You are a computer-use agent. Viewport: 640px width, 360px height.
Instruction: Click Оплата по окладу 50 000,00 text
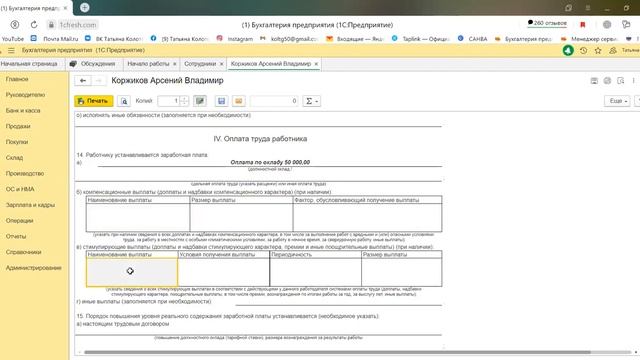click(270, 162)
